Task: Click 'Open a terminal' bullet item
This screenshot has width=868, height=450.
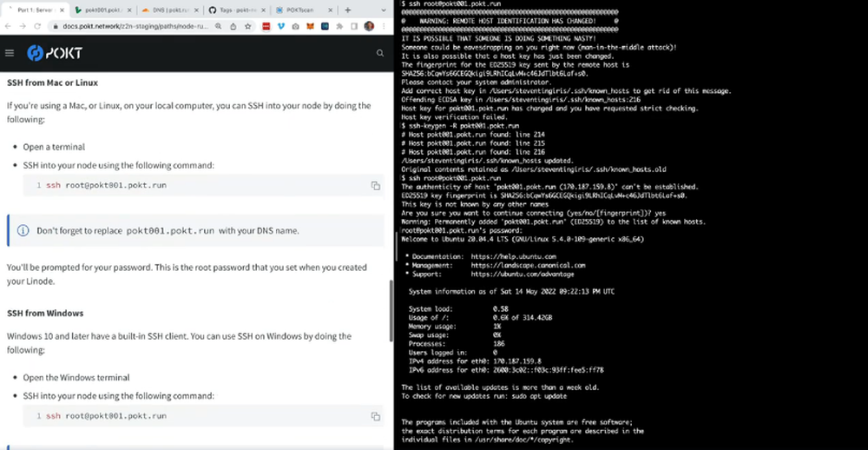Action: [x=54, y=147]
